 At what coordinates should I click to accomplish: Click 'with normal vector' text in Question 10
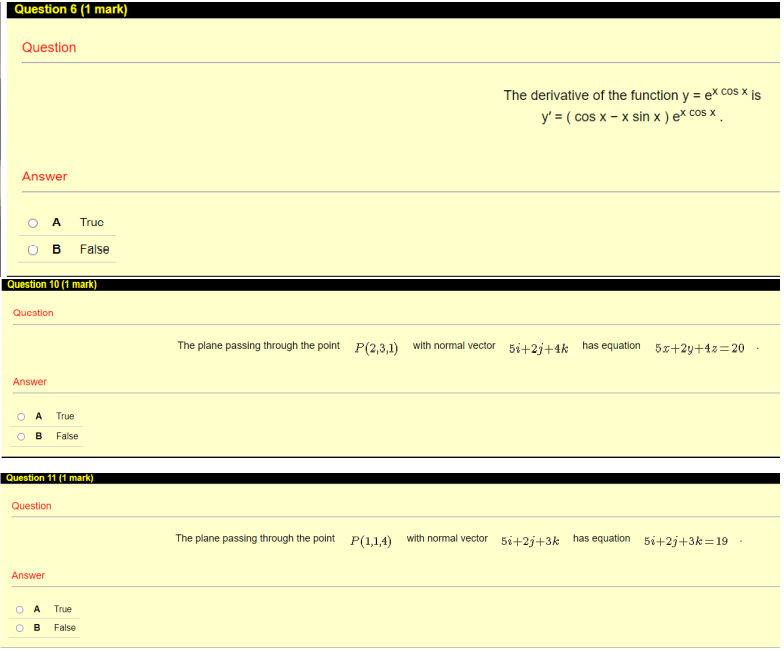pyautogui.click(x=454, y=346)
